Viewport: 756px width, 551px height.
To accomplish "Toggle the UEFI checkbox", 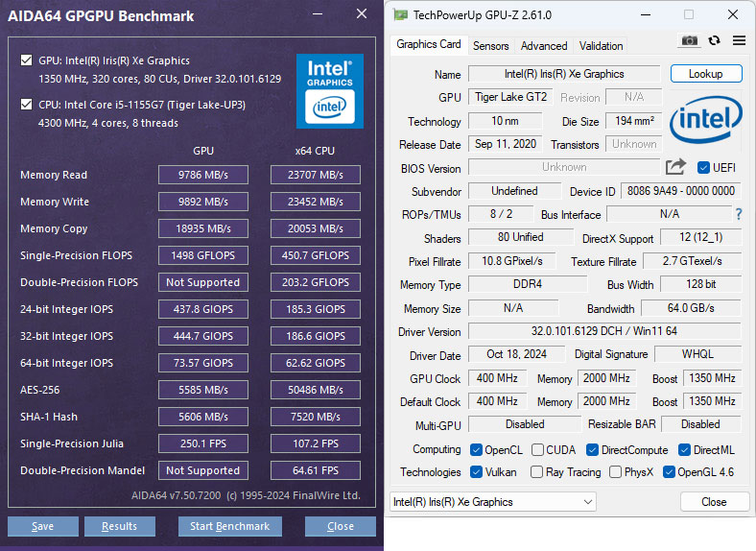I will [x=703, y=168].
